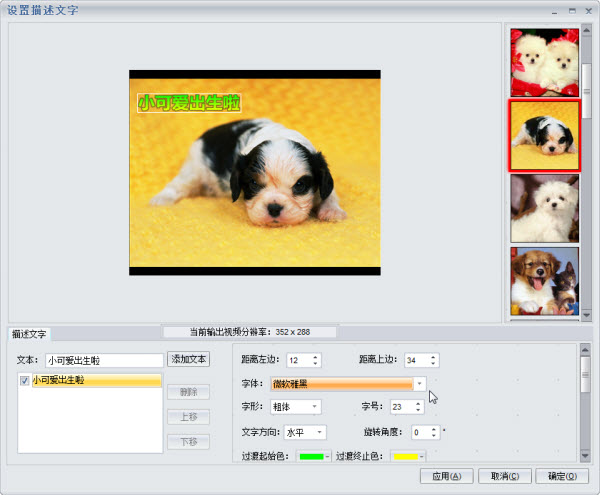
Task: Select the fluffy white puppy thumbnail
Action: (x=545, y=208)
